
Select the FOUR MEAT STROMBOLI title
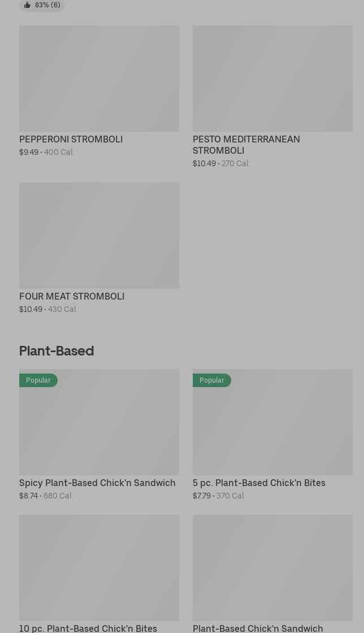tap(72, 296)
